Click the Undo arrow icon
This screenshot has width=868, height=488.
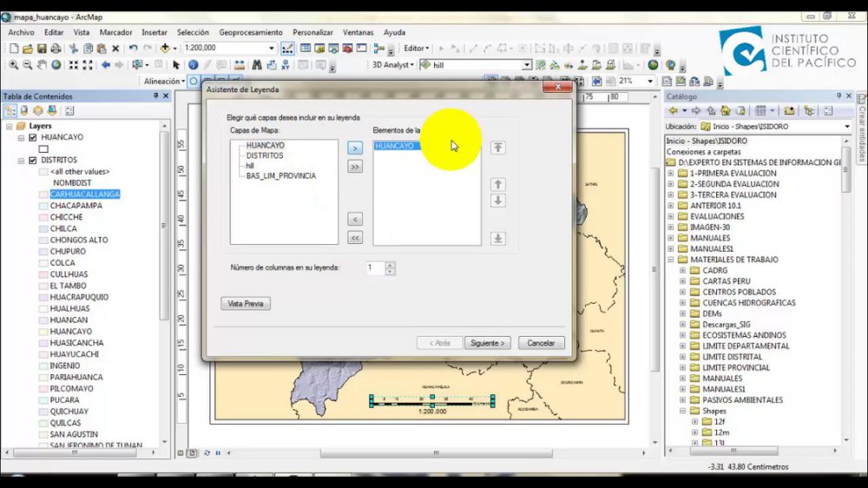[x=133, y=49]
